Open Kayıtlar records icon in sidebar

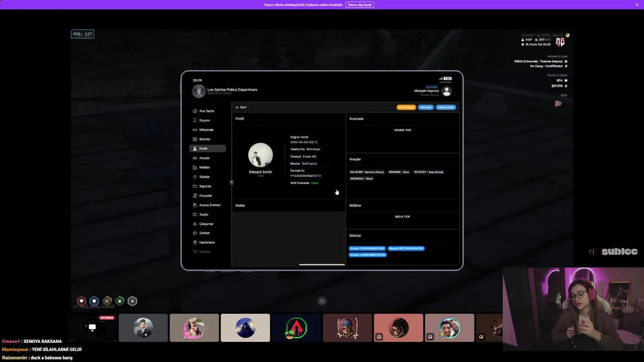tap(195, 252)
